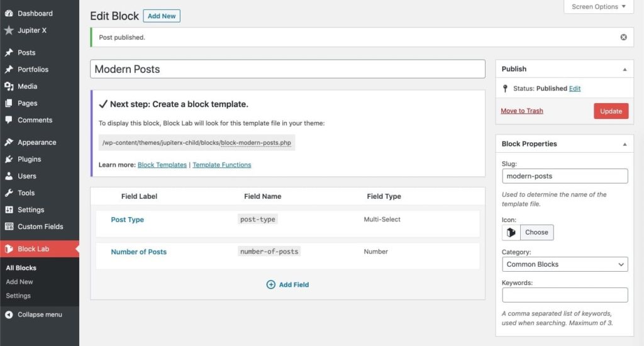644x346 pixels.
Task: Click the block icon preview
Action: 511,232
